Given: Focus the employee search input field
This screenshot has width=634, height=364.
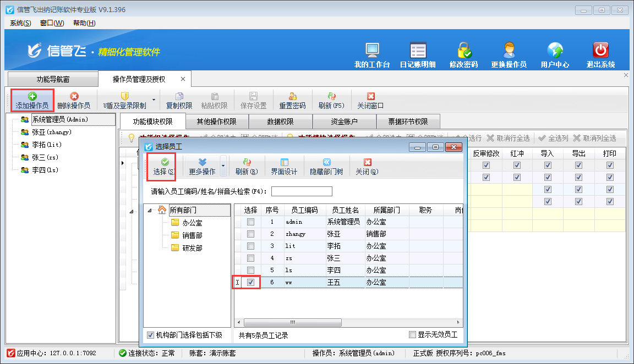Looking at the screenshot, I should pos(302,191).
